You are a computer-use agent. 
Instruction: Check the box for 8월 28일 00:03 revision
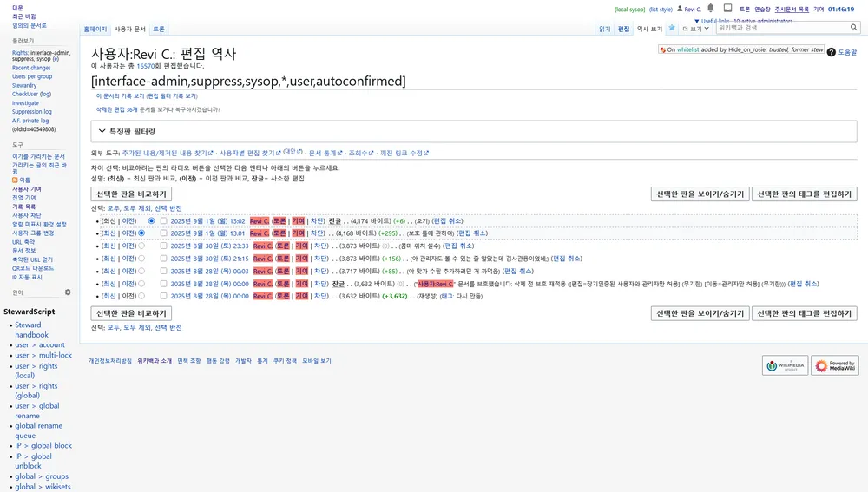pyautogui.click(x=163, y=272)
